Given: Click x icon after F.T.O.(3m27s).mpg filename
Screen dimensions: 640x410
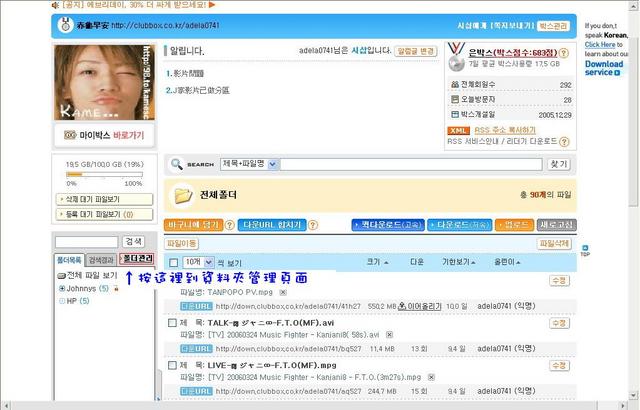Looking at the screenshot, I should [x=431, y=377].
